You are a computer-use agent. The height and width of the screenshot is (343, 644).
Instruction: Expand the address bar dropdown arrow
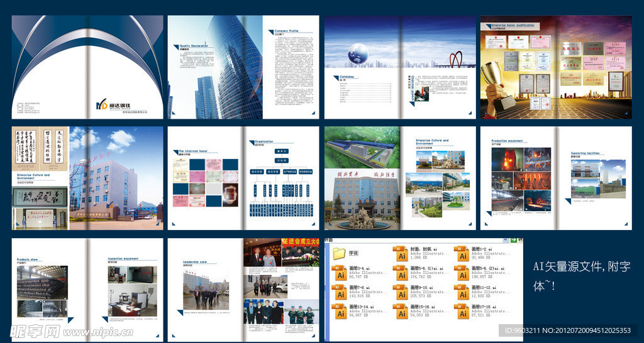[505, 241]
